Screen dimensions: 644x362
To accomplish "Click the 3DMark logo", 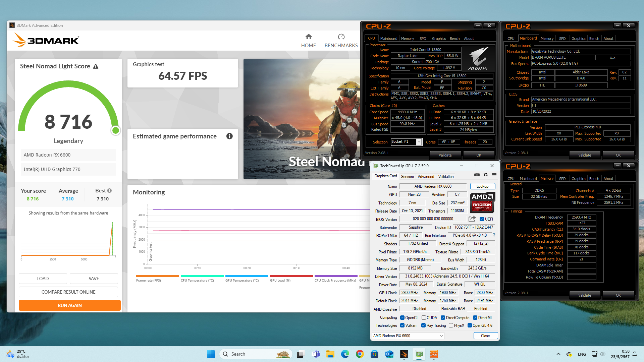I will [46, 40].
